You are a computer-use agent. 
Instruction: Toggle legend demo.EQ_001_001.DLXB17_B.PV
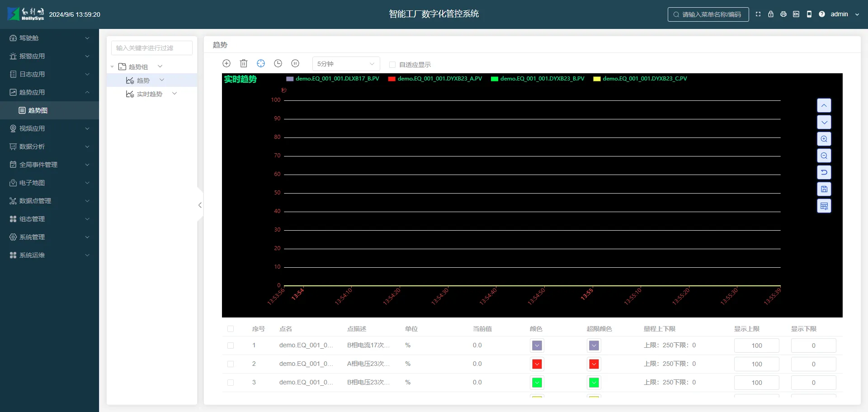coord(333,79)
